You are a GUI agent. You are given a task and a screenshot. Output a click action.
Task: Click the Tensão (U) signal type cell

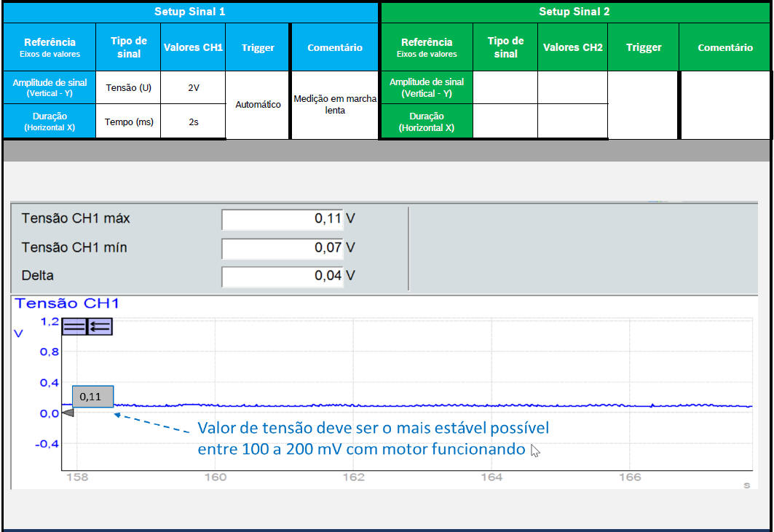pos(129,87)
